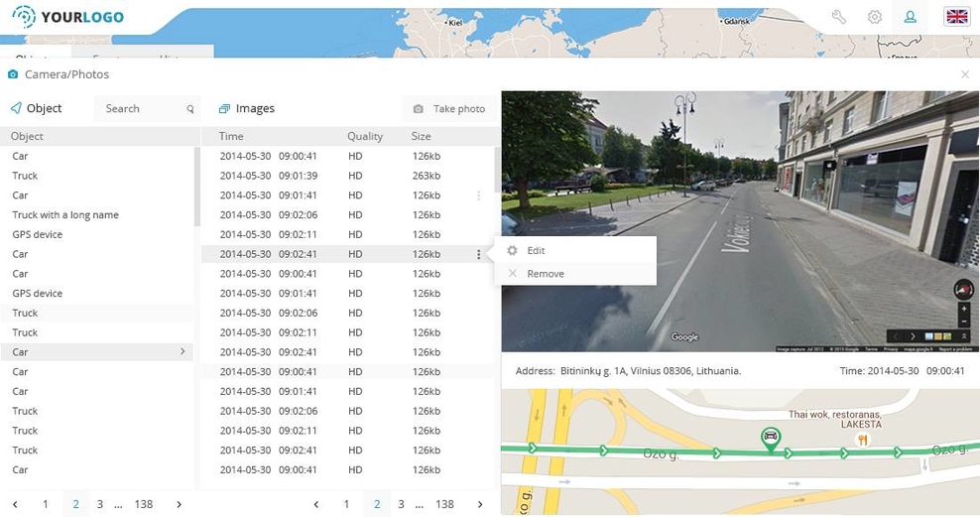Select image taken at 09:01:39

[347, 176]
